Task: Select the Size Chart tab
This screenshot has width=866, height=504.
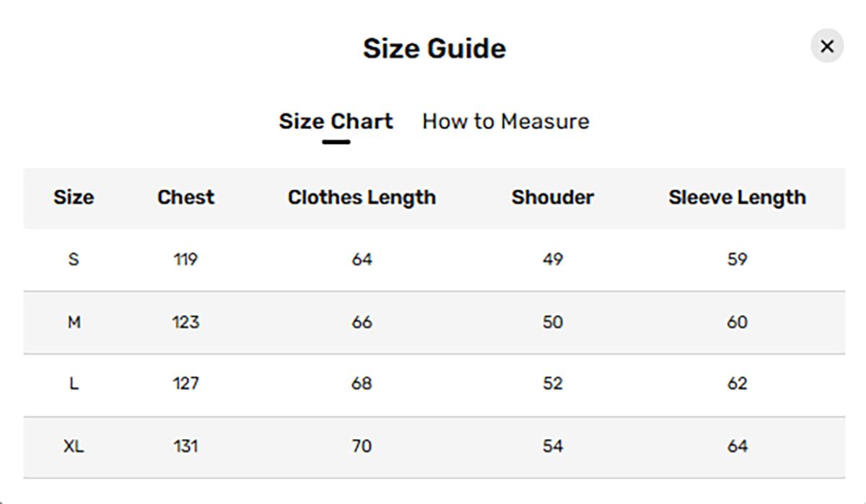Action: pos(336,121)
